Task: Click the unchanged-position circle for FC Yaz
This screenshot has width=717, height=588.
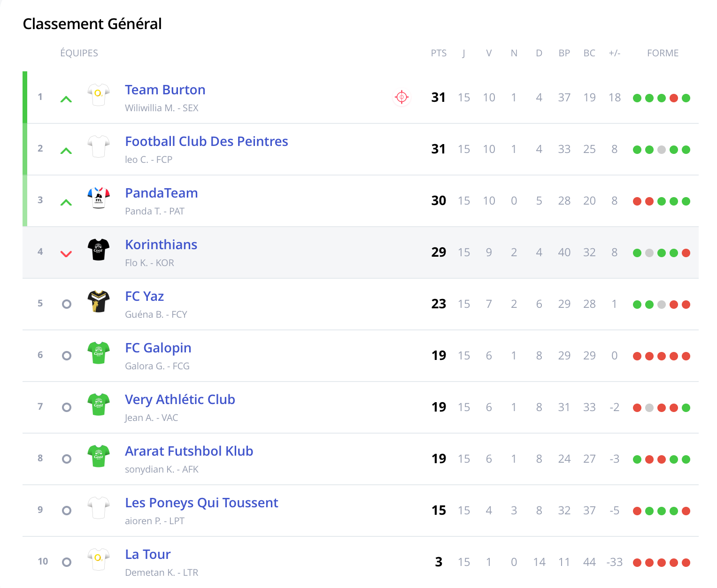Action: (67, 304)
